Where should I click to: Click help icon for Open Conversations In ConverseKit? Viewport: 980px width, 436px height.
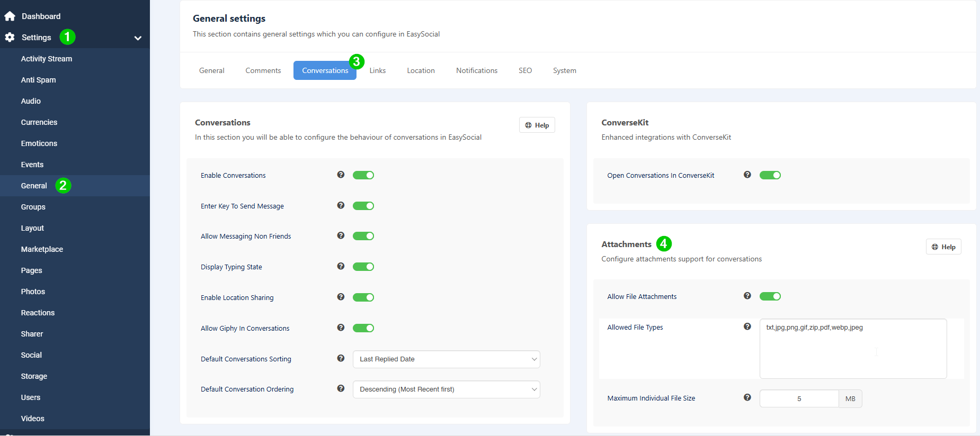pos(747,175)
